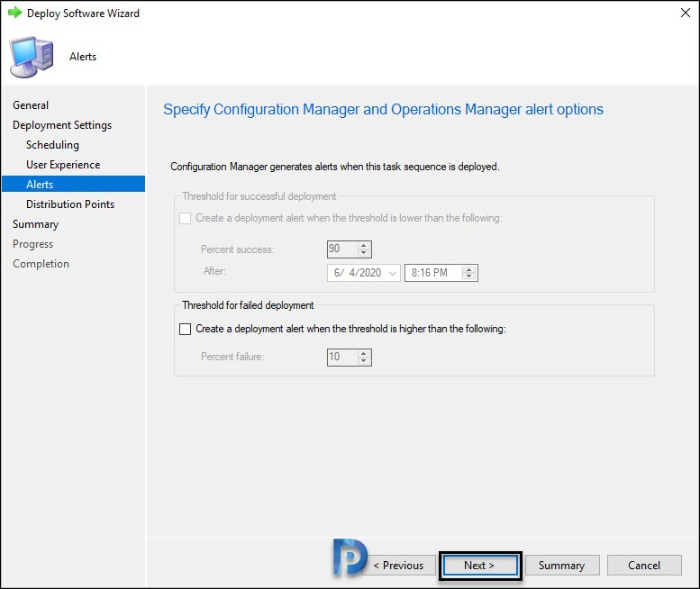Cancel the Deploy Software Wizard
Viewport: 700px width, 589px height.
pyautogui.click(x=644, y=566)
